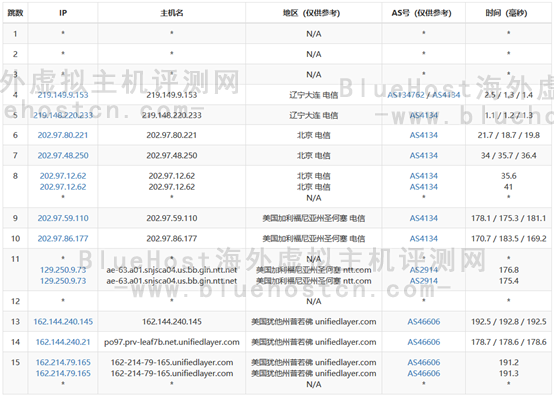This screenshot has width=554, height=396.
Task: Click region 美国加利福尼亚州圣何塞 电信 in hop 9 row
Action: (x=313, y=218)
